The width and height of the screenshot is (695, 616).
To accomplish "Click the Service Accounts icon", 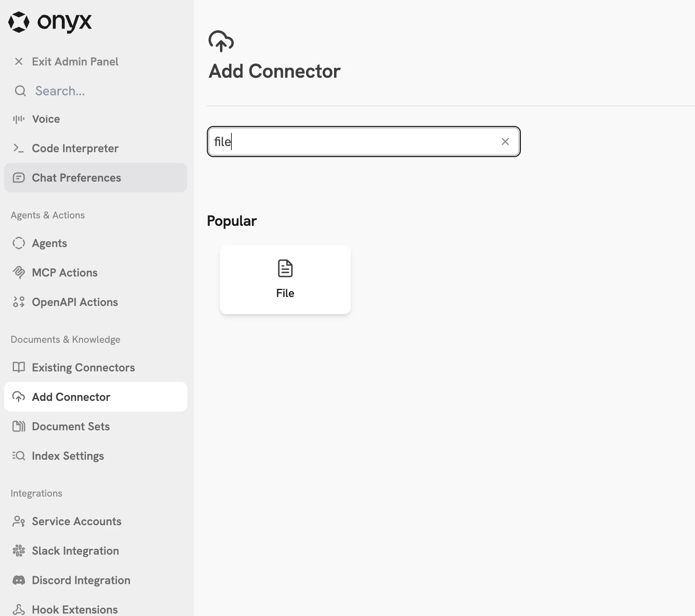I will (x=19, y=521).
